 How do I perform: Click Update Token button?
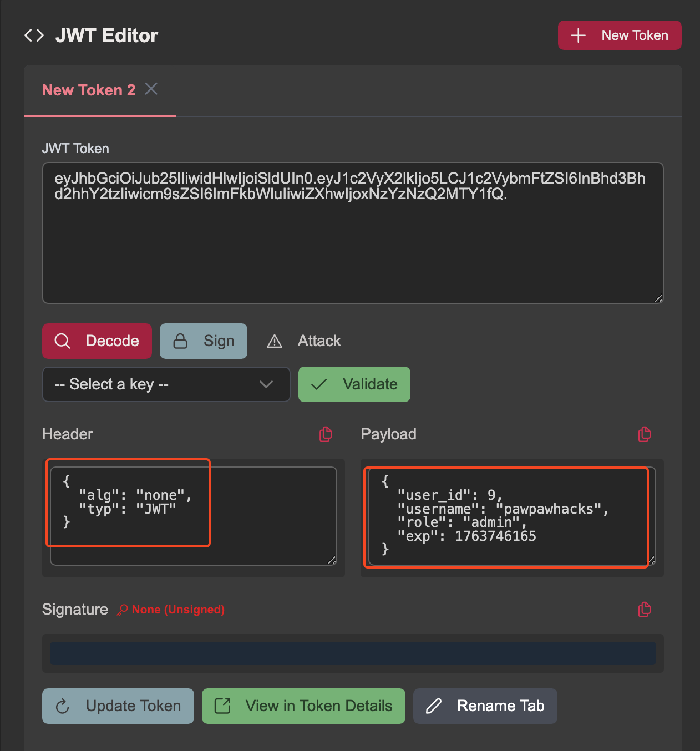[118, 706]
